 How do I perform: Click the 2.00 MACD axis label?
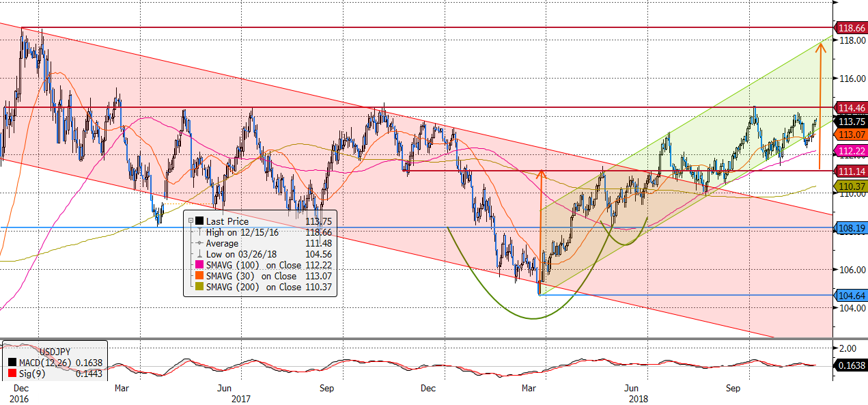(x=847, y=348)
